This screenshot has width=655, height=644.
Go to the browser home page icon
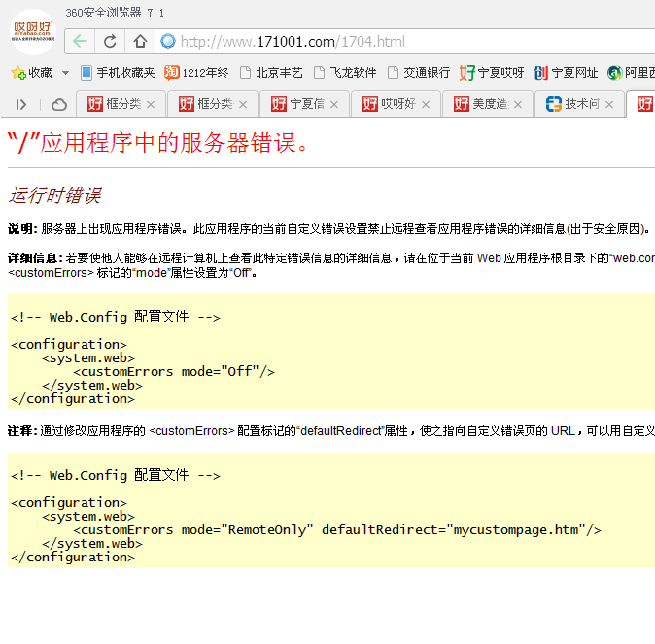pos(140,42)
